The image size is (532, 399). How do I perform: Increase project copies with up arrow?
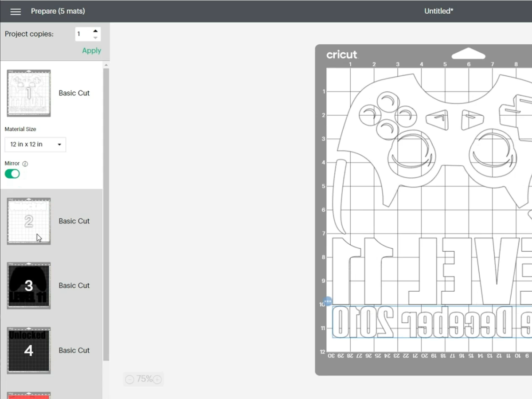coord(95,31)
